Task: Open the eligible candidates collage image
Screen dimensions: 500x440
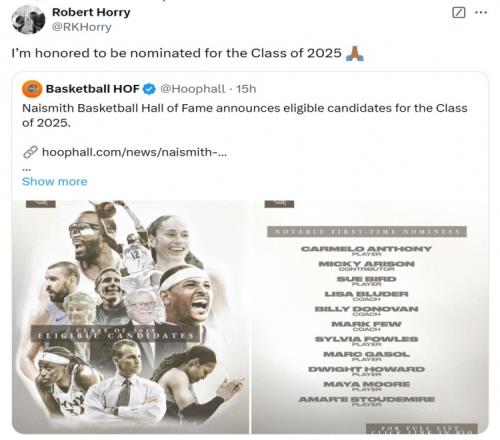Action: click(131, 317)
